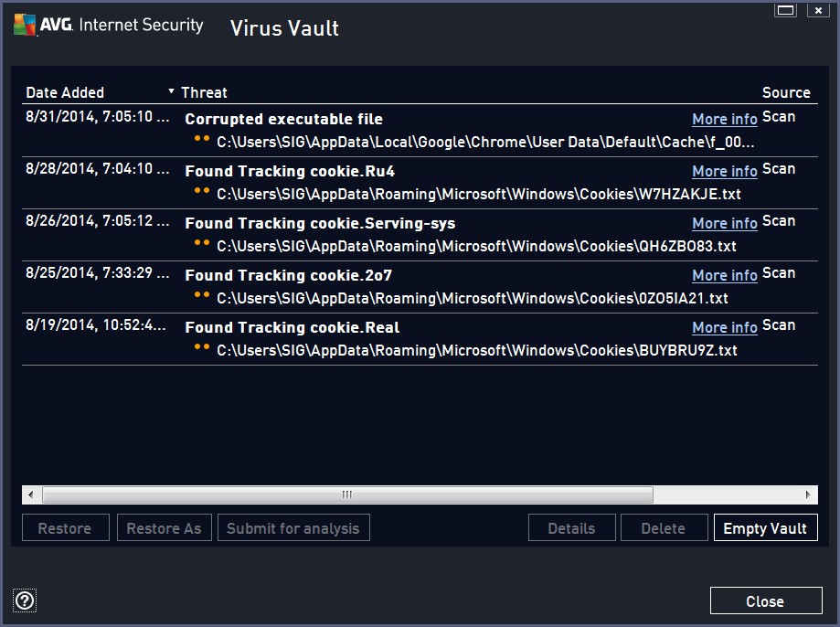The height and width of the screenshot is (627, 840).
Task: Close window using the X button
Action: [818, 10]
